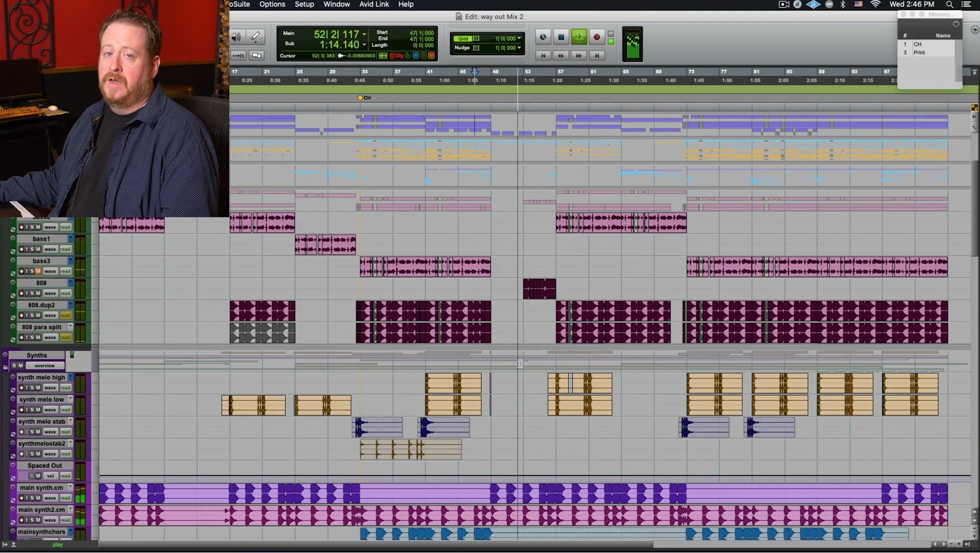Change bass1 track view from wave
This screenshot has width=980, height=553.
[x=50, y=249]
